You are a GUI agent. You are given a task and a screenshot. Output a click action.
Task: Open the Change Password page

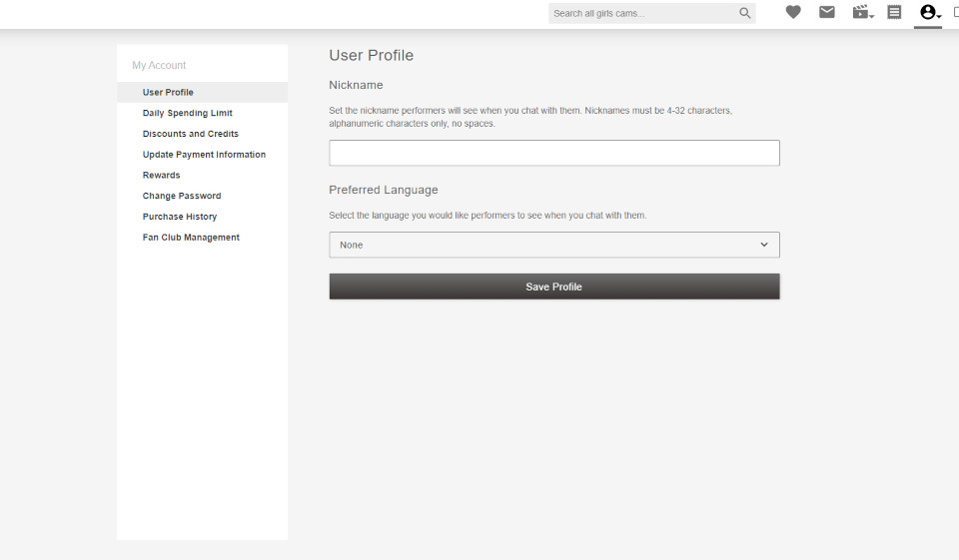(182, 197)
